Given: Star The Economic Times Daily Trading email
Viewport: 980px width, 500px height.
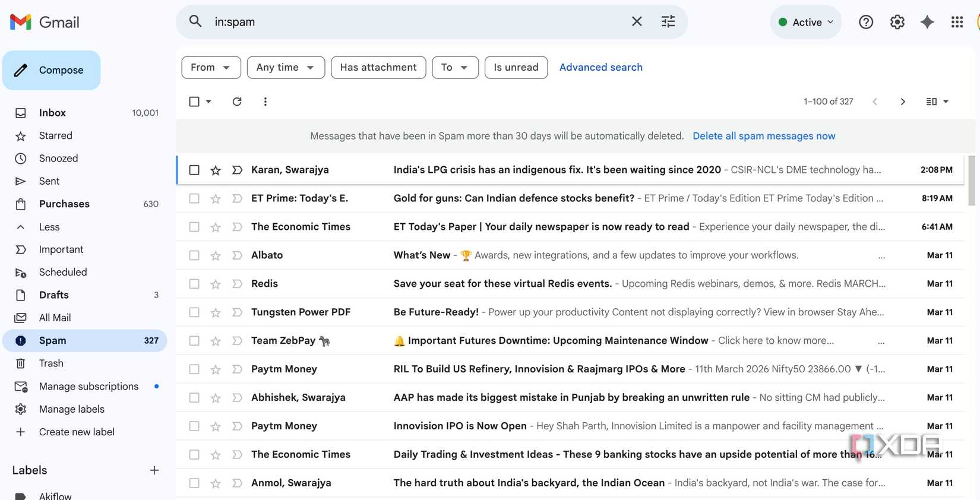Looking at the screenshot, I should (x=216, y=455).
